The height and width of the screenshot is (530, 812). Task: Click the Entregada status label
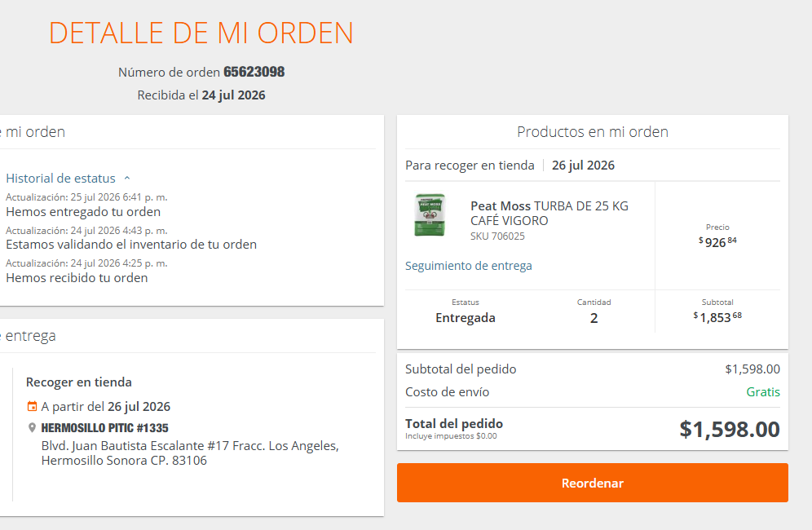coord(465,317)
